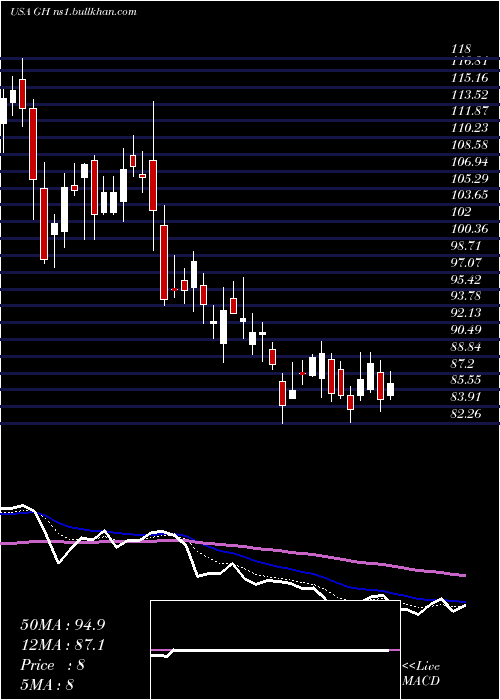Click the 85.55 price axis label
The image size is (500, 700).
coord(467,380)
